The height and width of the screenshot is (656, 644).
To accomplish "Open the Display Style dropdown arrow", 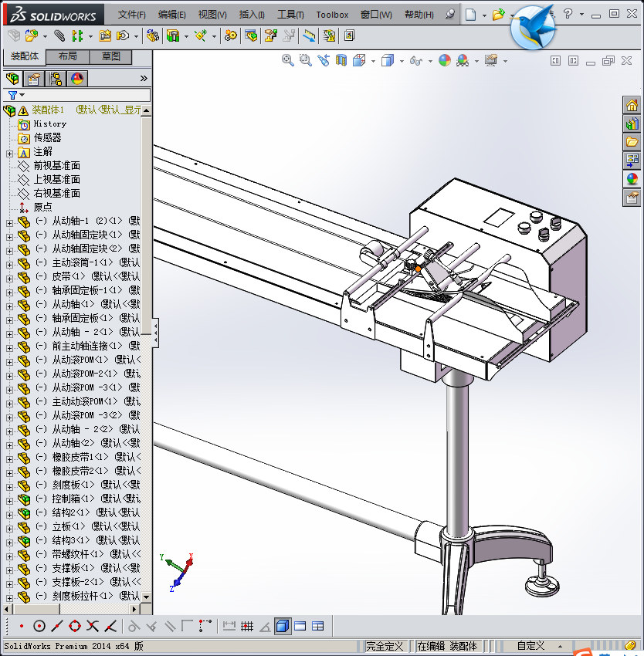I will click(402, 62).
